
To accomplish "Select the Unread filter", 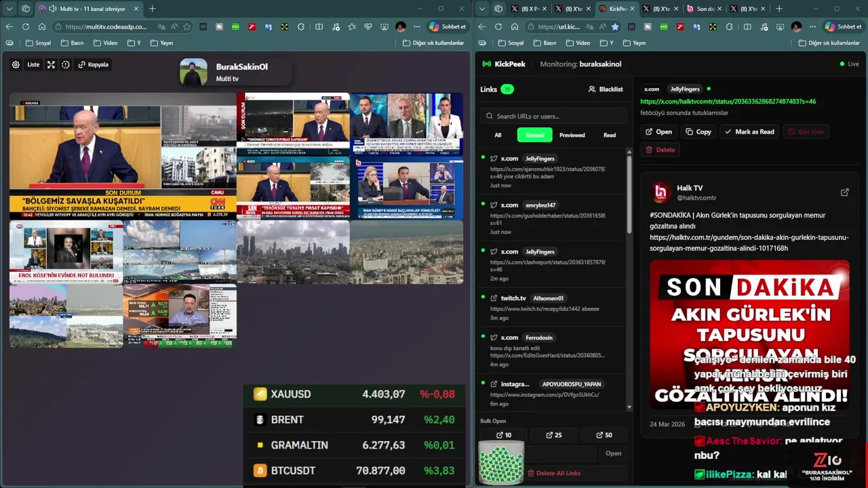I will pos(535,135).
